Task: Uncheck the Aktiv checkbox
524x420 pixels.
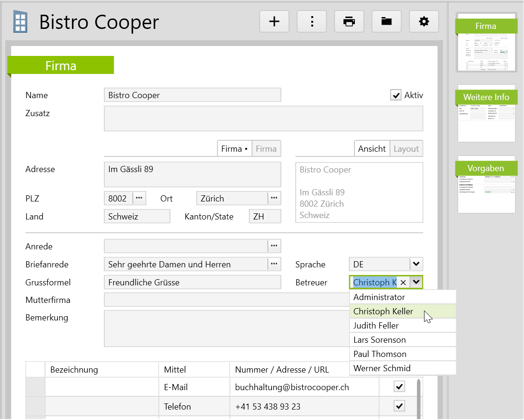Action: pyautogui.click(x=396, y=95)
